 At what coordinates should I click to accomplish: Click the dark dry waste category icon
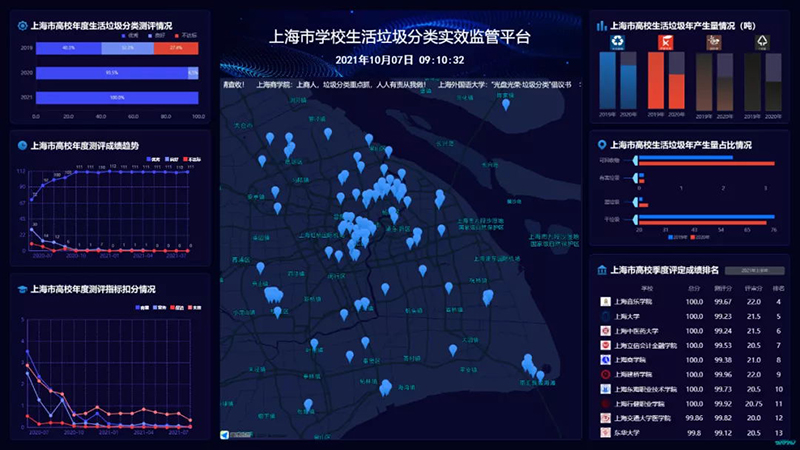(762, 42)
